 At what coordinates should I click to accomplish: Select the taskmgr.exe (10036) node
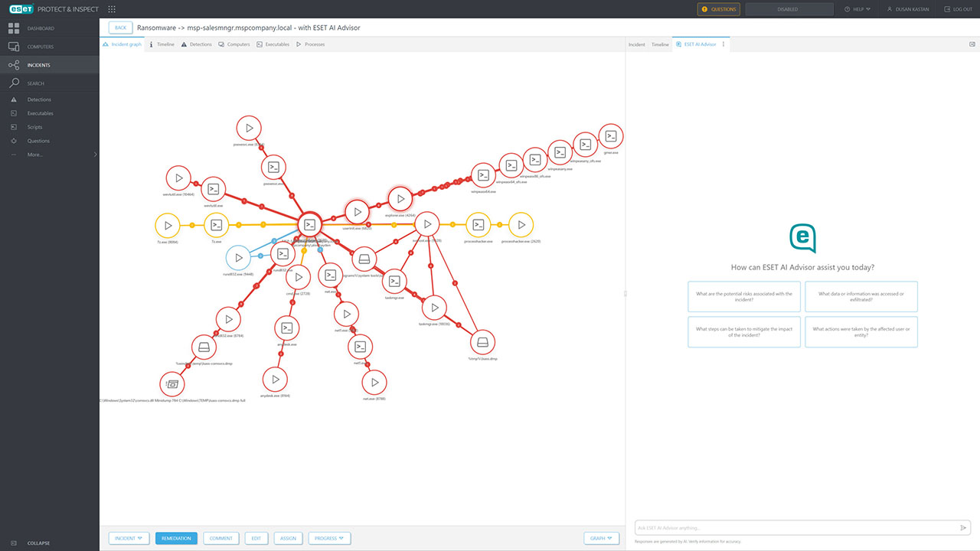click(x=434, y=308)
